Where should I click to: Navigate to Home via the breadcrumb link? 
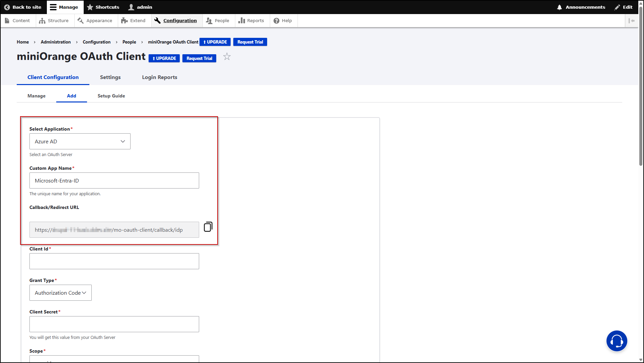click(22, 42)
